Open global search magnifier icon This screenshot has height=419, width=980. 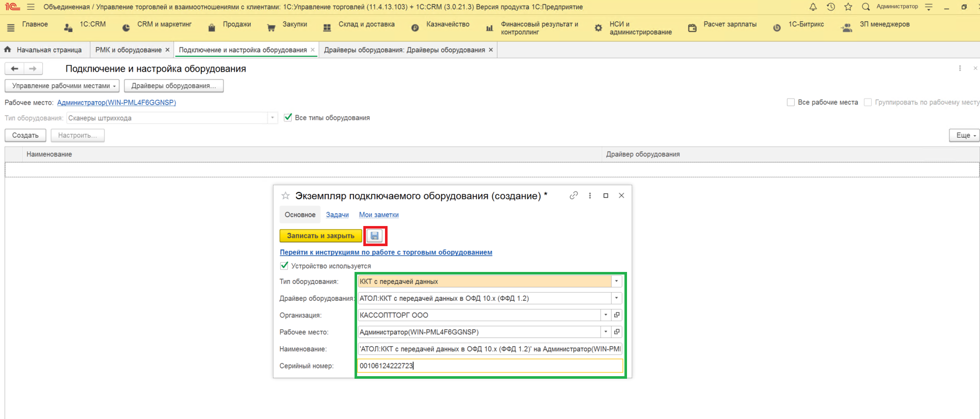tap(866, 7)
